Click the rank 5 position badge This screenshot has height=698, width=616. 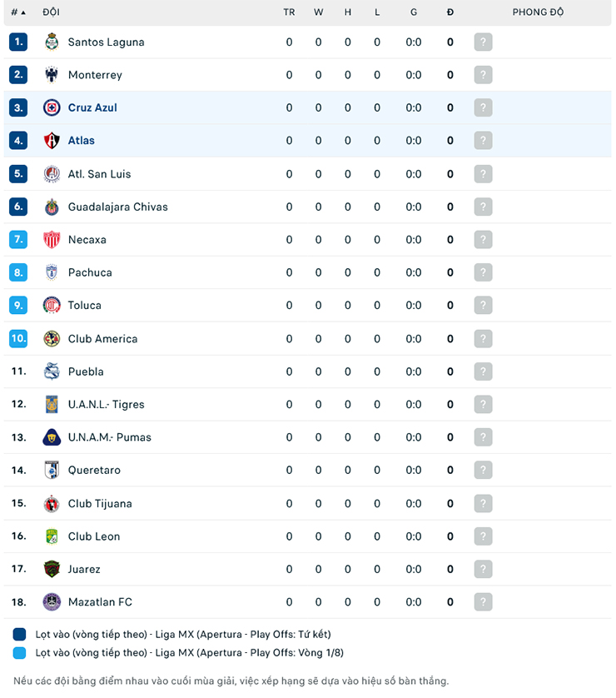click(18, 174)
